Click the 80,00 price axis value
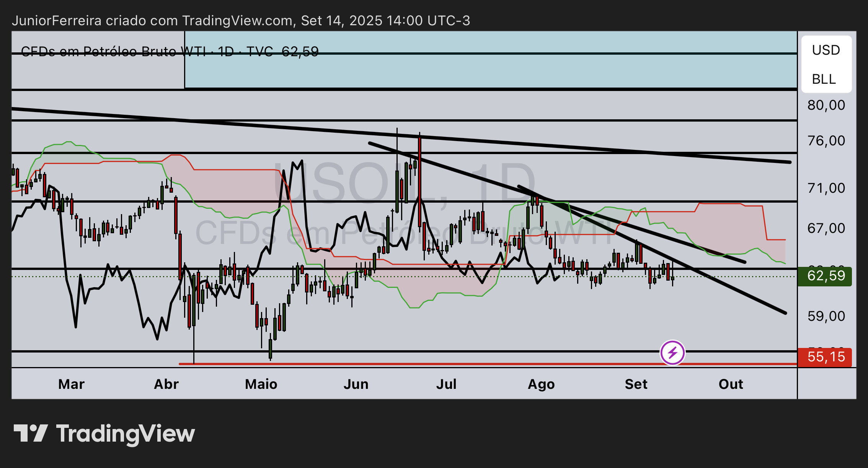Viewport: 868px width, 468px height. [826, 105]
